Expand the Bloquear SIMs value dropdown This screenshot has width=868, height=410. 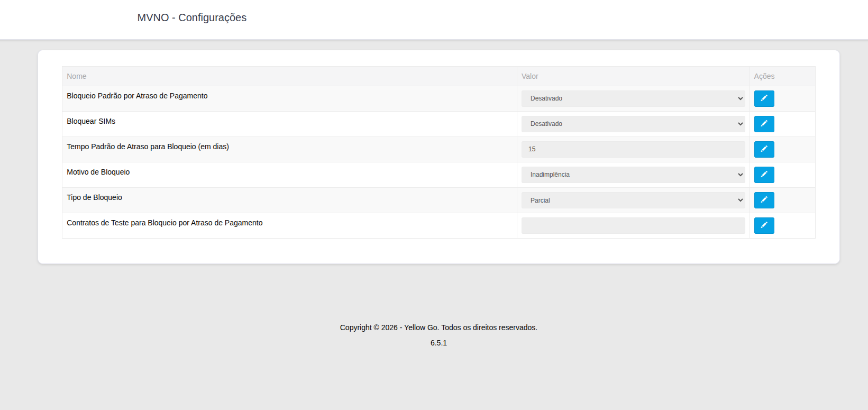(x=633, y=124)
